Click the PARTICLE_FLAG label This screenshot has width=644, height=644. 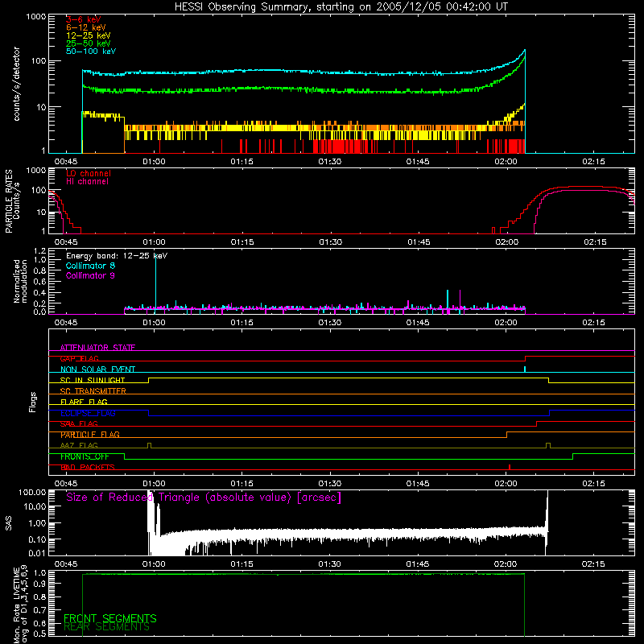(x=90, y=435)
